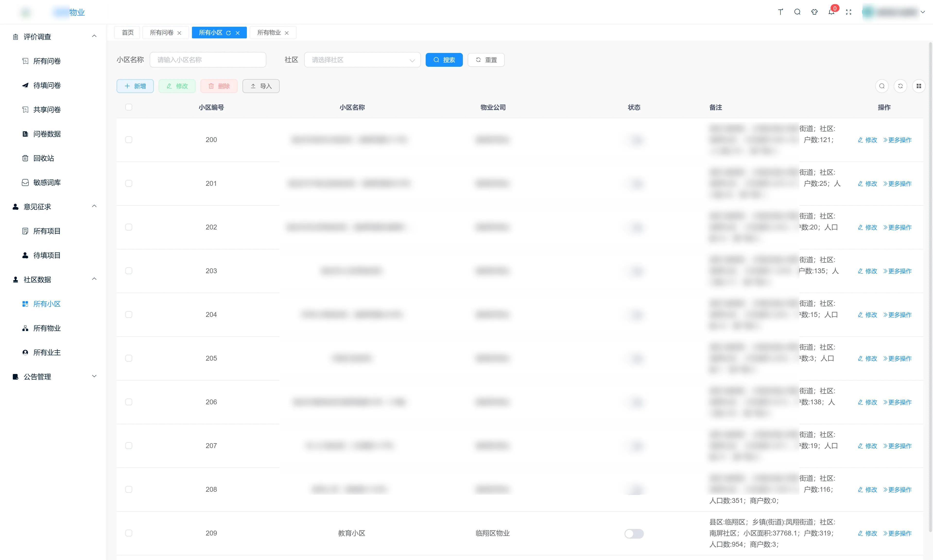Select all rows with header checkbox
The width and height of the screenshot is (933, 560).
pyautogui.click(x=129, y=107)
